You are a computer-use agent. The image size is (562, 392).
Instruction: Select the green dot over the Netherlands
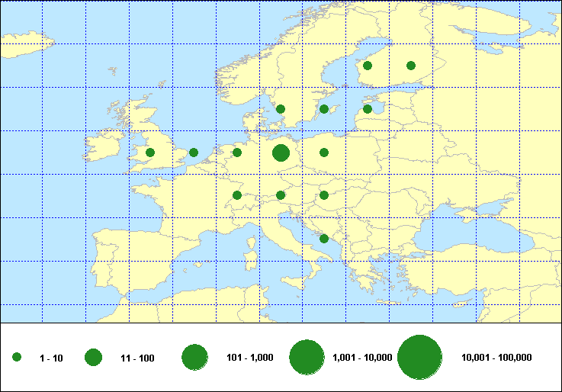click(237, 153)
